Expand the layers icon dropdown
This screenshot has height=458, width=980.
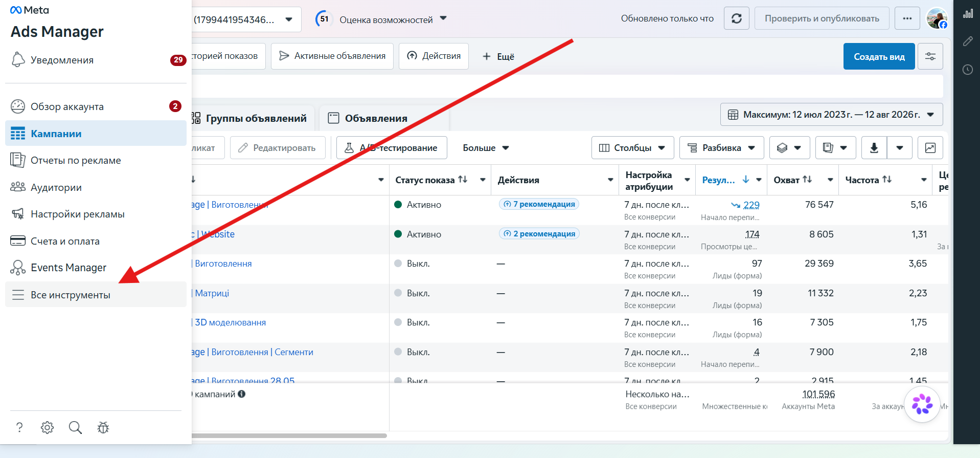[790, 148]
